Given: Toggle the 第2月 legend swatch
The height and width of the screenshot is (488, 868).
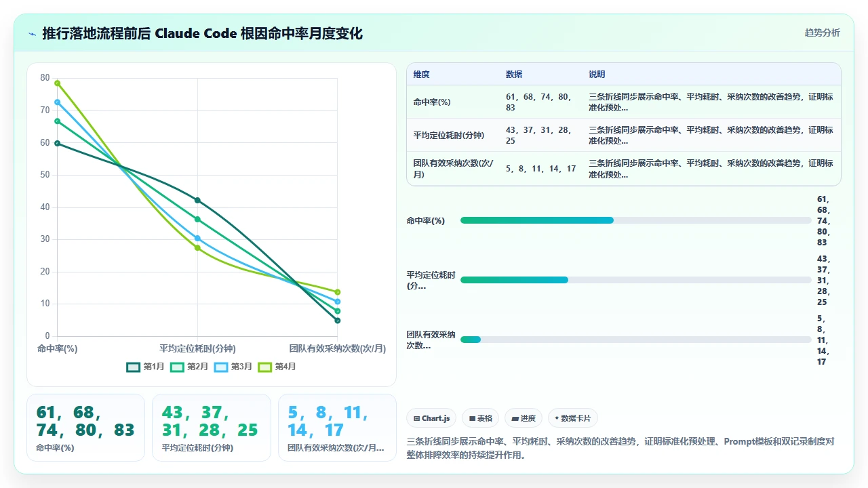Looking at the screenshot, I should [178, 367].
